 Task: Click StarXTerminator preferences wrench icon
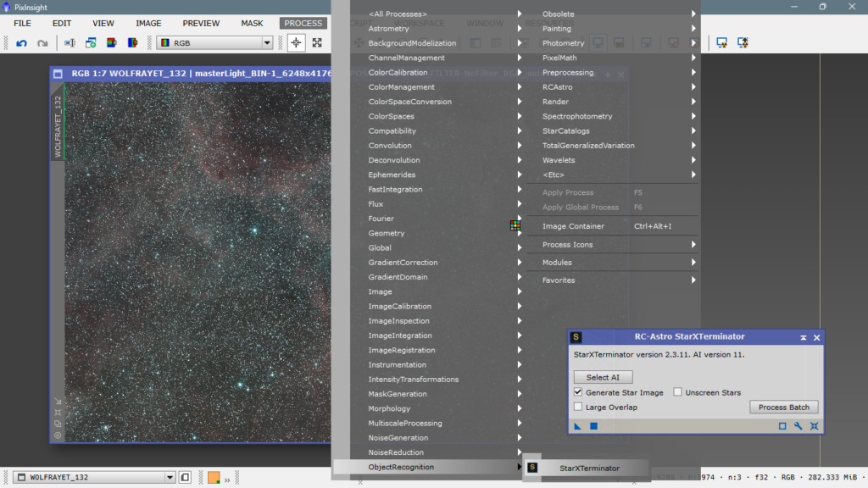pyautogui.click(x=798, y=426)
